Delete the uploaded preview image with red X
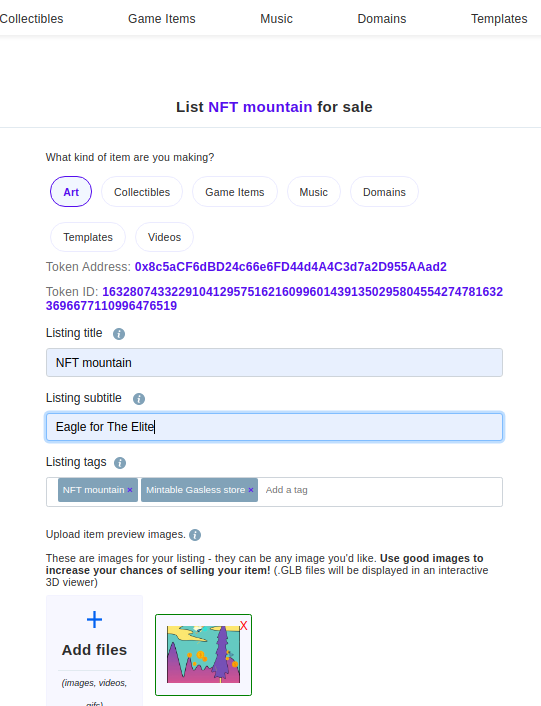The width and height of the screenshot is (541, 706). 243,625
